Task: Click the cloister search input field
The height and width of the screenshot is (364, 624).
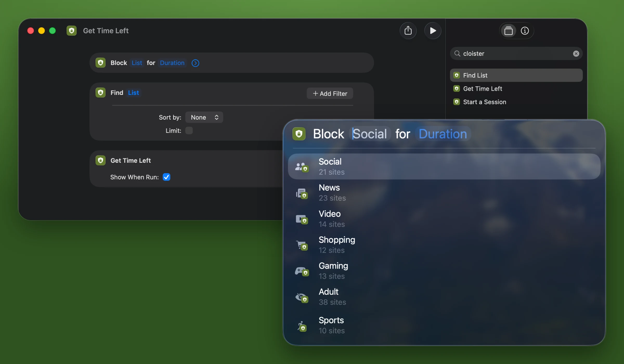Action: coord(516,54)
